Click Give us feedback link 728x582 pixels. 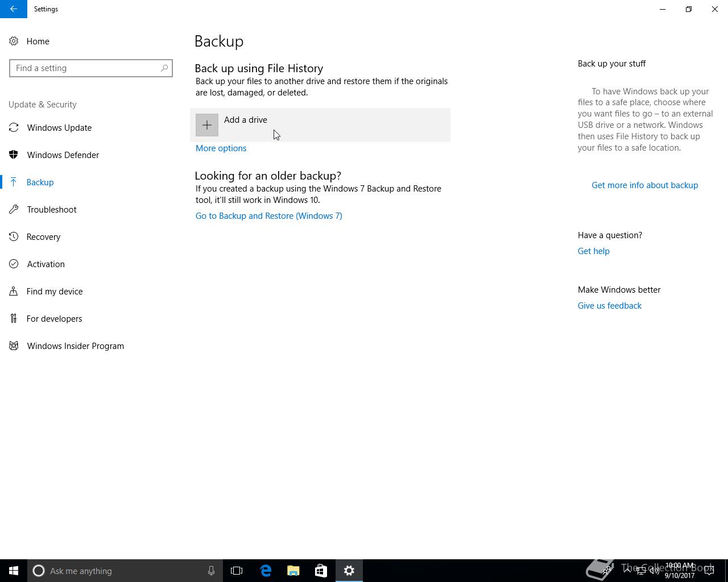(x=610, y=306)
